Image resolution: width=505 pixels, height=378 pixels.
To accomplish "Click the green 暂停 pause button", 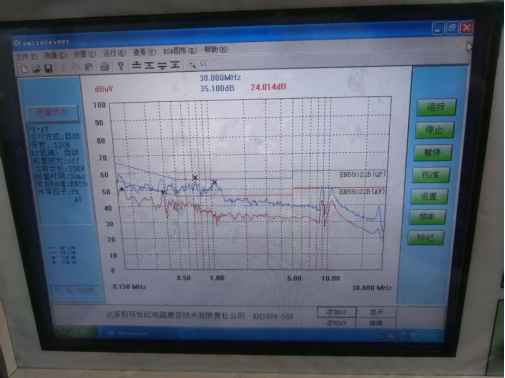I will tap(433, 153).
